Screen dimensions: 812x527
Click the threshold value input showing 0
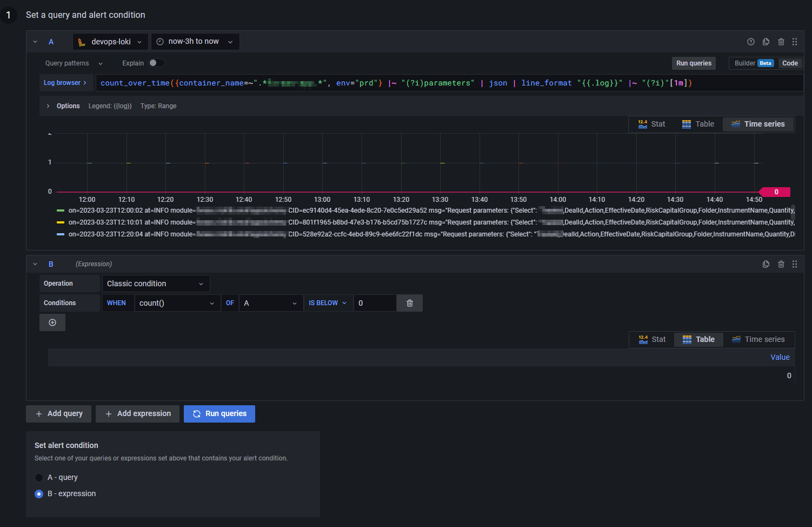pos(375,303)
